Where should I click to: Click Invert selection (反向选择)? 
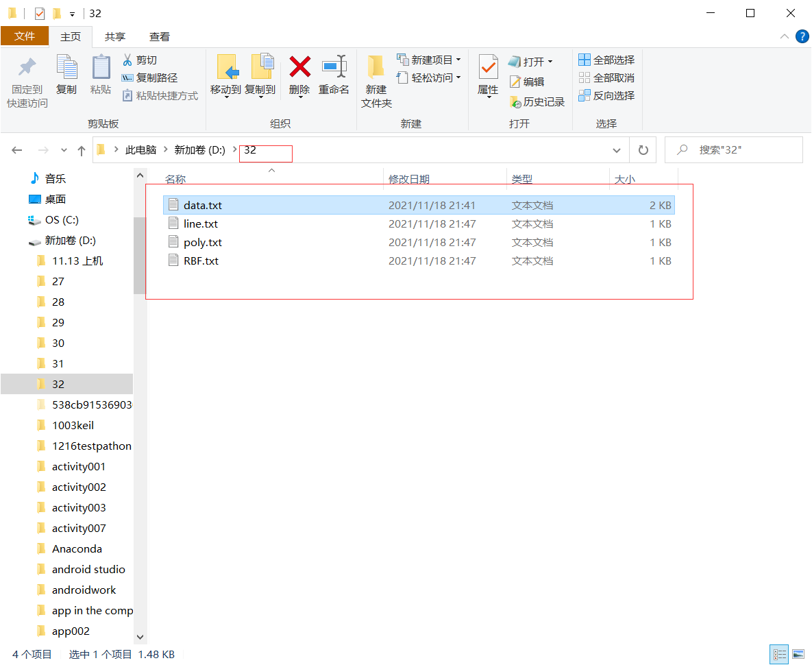606,96
